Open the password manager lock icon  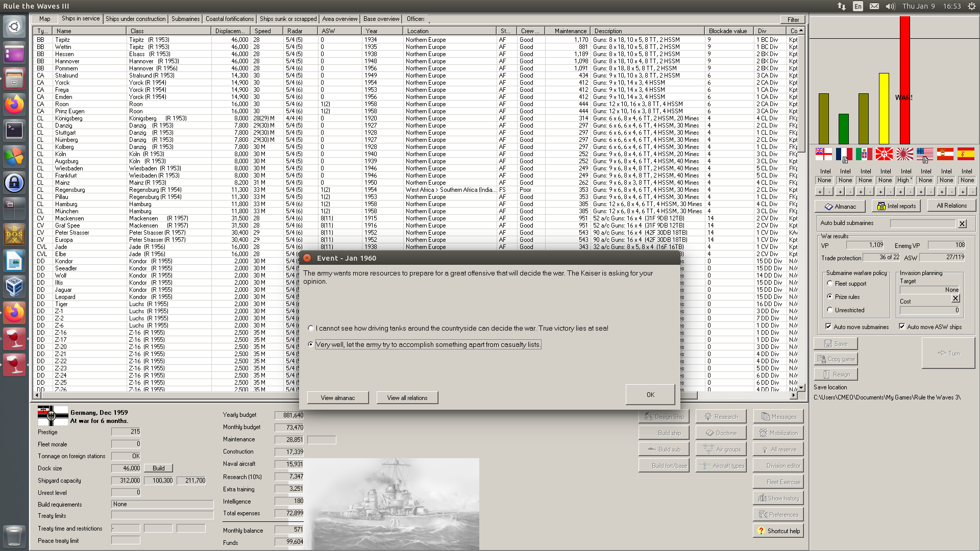tap(14, 183)
